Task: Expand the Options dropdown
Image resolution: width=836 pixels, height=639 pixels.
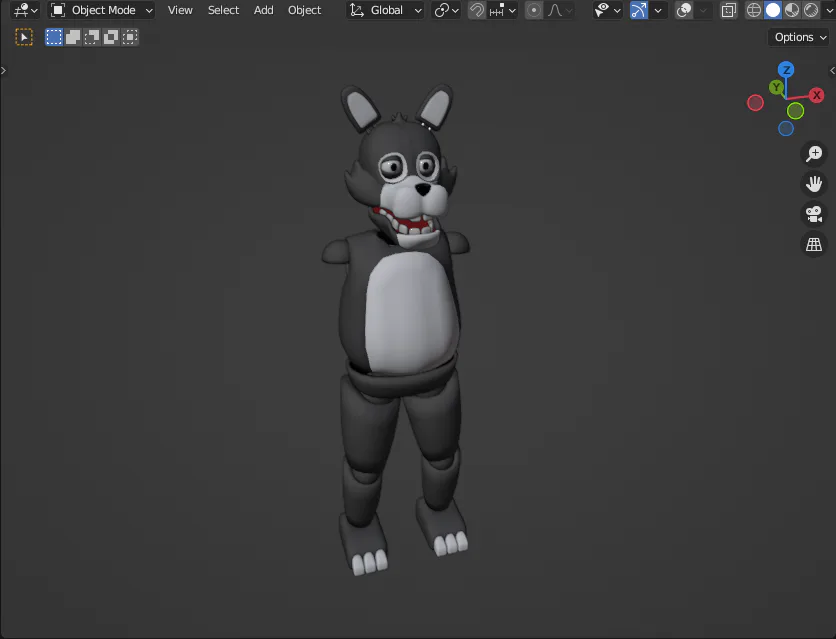Action: click(x=800, y=37)
